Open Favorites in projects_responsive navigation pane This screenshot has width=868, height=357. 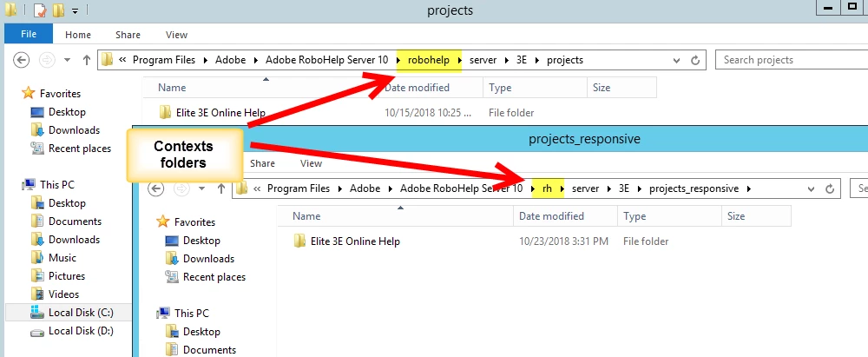coord(186,222)
